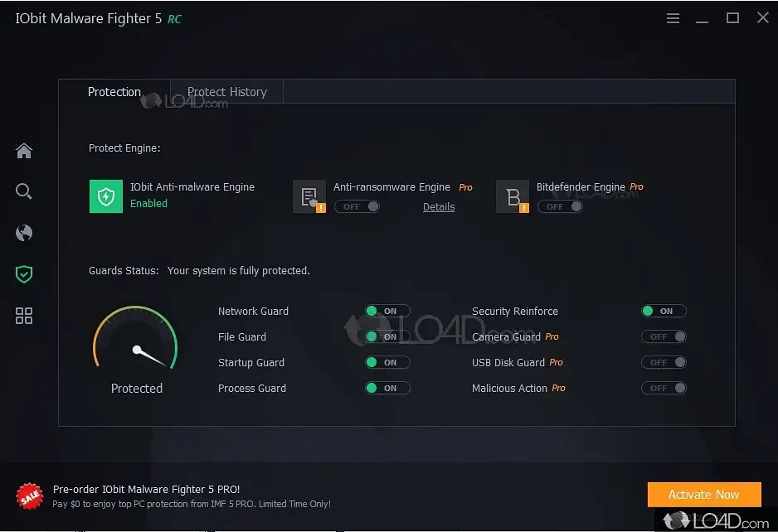Click the Bitdefender Engine B icon
Image resolution: width=778 pixels, height=532 pixels.
pos(513,196)
